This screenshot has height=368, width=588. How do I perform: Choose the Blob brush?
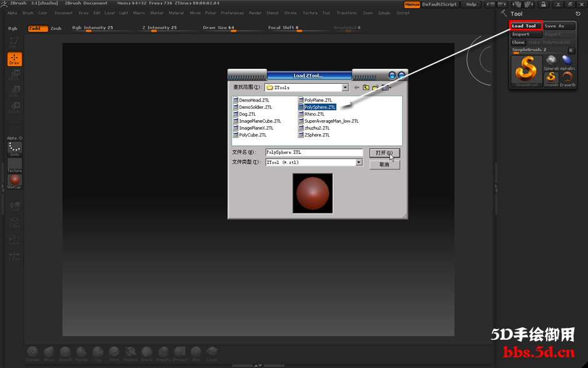[x=196, y=354]
